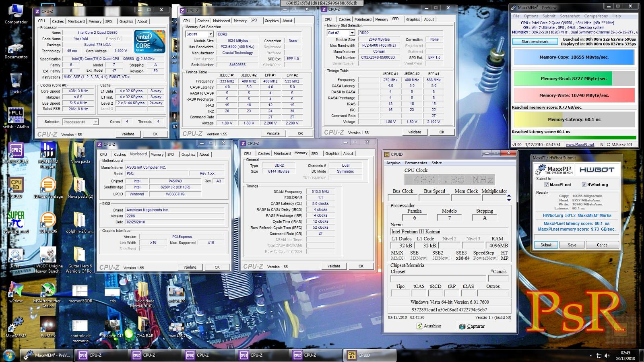Open the Imagem 045 image file

click(x=112, y=327)
